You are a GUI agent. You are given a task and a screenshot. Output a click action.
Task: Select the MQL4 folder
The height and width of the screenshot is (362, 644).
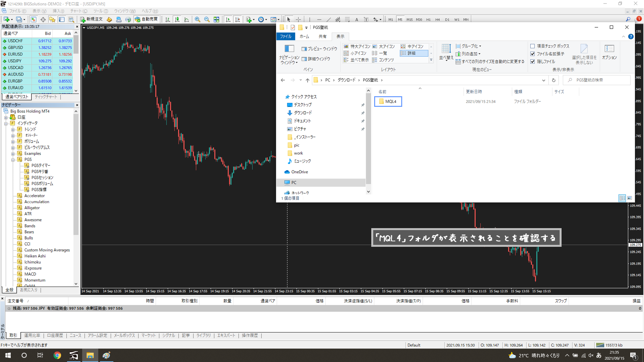pyautogui.click(x=390, y=101)
